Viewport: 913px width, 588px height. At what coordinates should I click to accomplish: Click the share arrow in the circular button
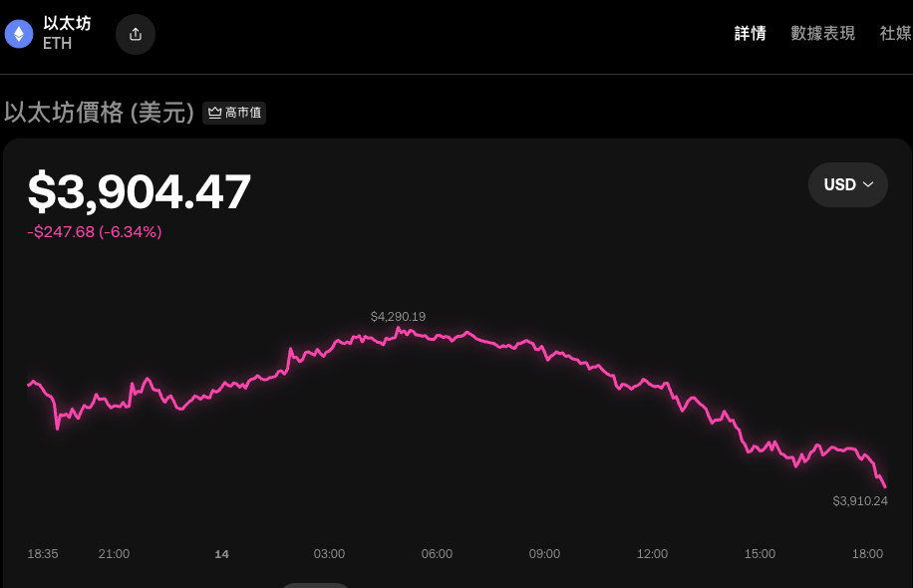tap(135, 33)
